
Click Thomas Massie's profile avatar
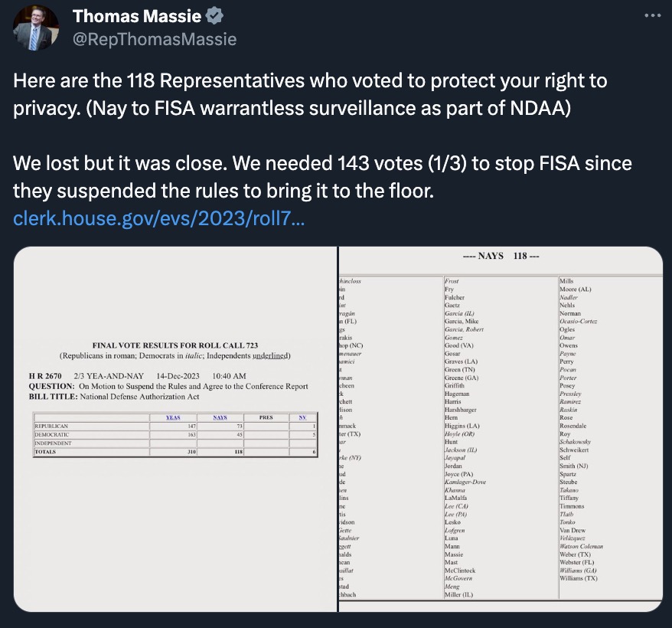tap(35, 28)
